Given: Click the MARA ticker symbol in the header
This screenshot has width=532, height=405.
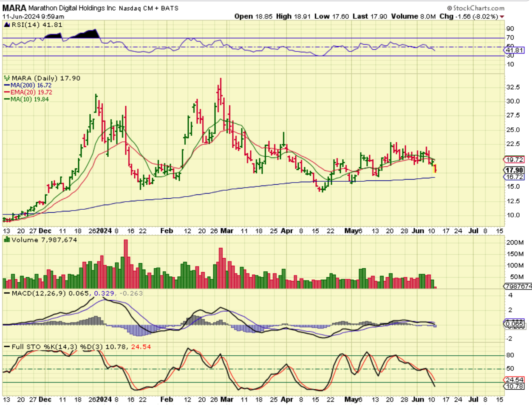Looking at the screenshot, I should [x=14, y=8].
